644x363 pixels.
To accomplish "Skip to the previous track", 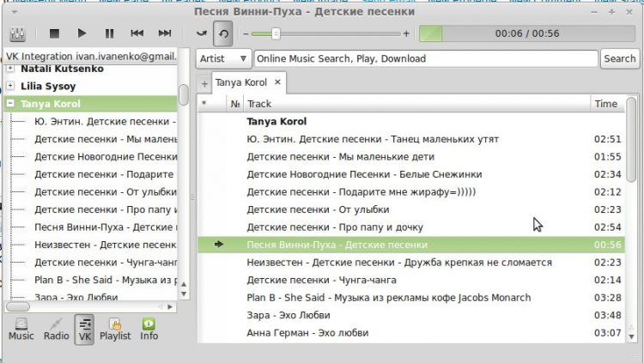I will click(x=137, y=33).
